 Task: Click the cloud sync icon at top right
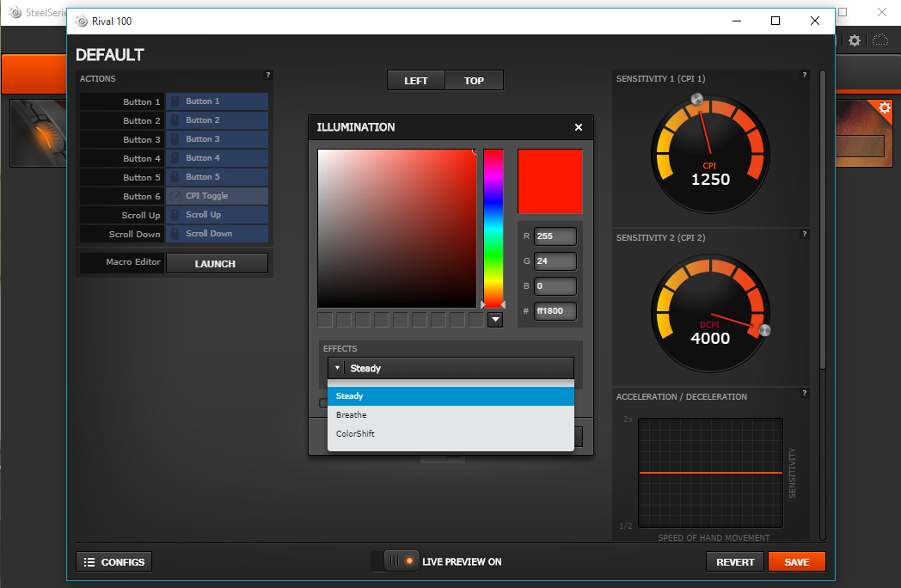tap(880, 40)
